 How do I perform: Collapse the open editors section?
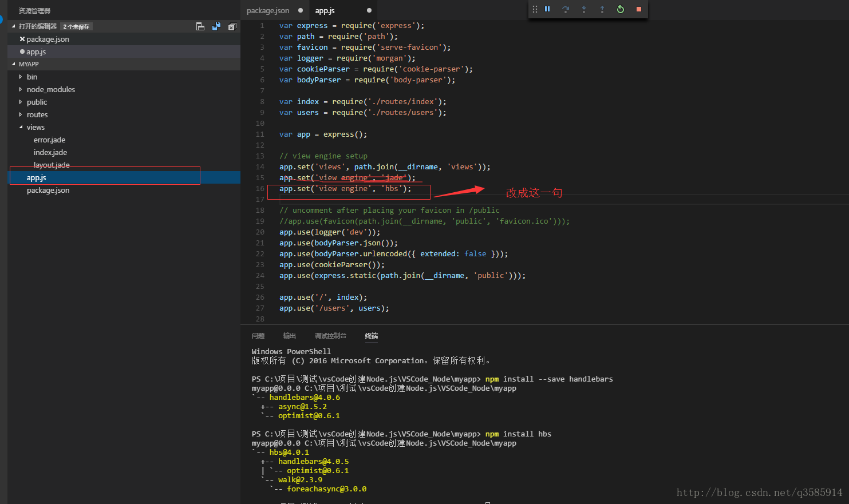tap(14, 26)
